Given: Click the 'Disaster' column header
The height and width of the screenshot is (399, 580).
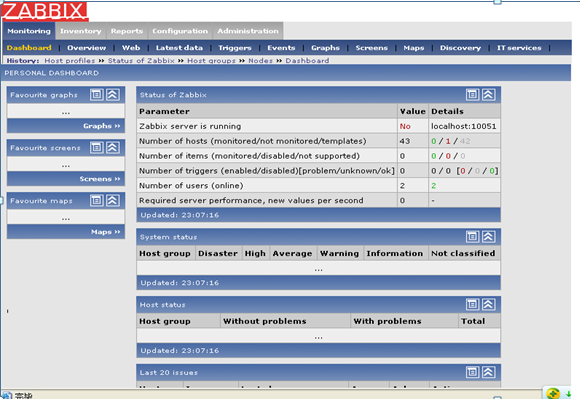Looking at the screenshot, I should (x=218, y=253).
